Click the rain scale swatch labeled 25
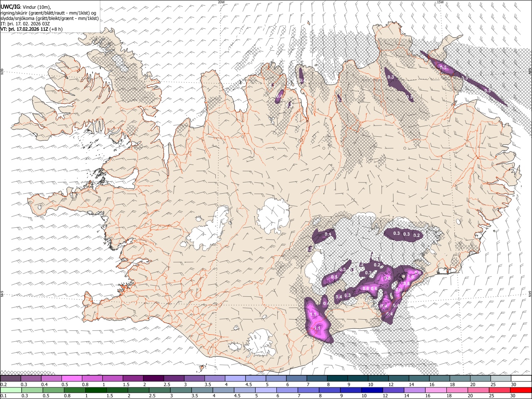The height and width of the screenshot is (399, 532). 500,390
